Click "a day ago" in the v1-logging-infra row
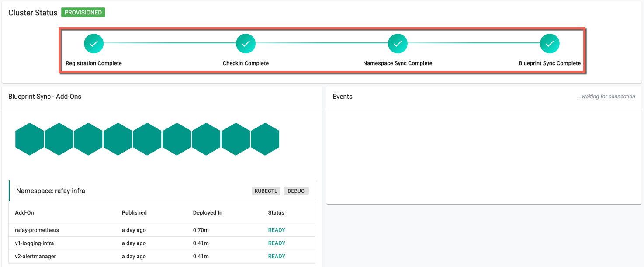The image size is (644, 267). click(x=134, y=243)
